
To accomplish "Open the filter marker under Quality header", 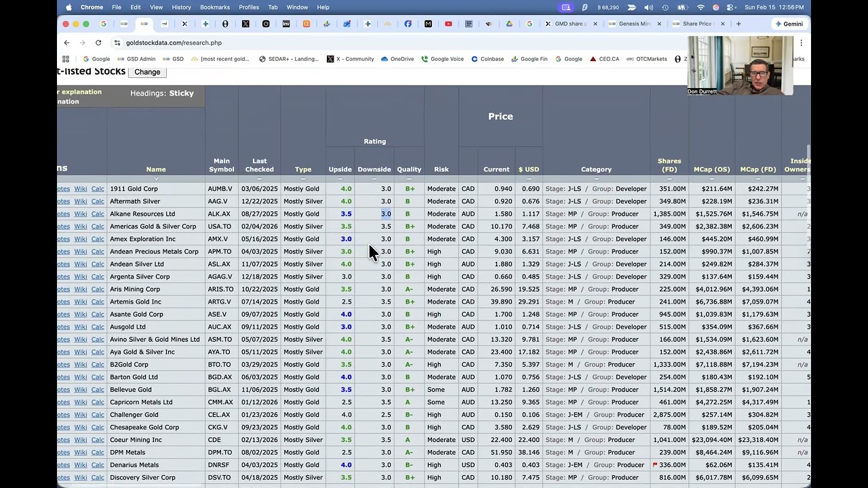I will pos(409,179).
